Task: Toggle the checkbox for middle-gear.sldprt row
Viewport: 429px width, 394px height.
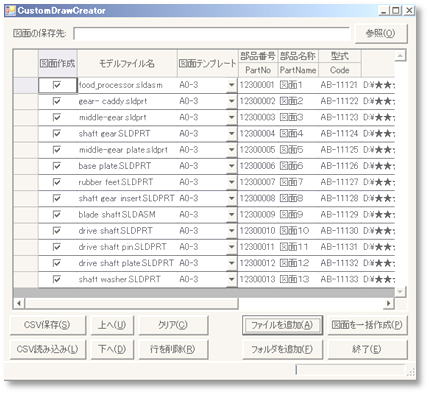Action: [57, 117]
